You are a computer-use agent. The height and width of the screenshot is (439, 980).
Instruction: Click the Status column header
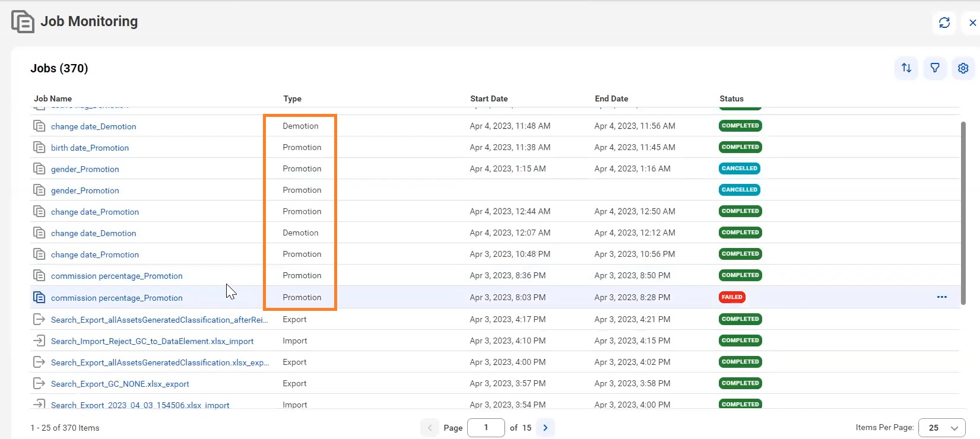[731, 98]
